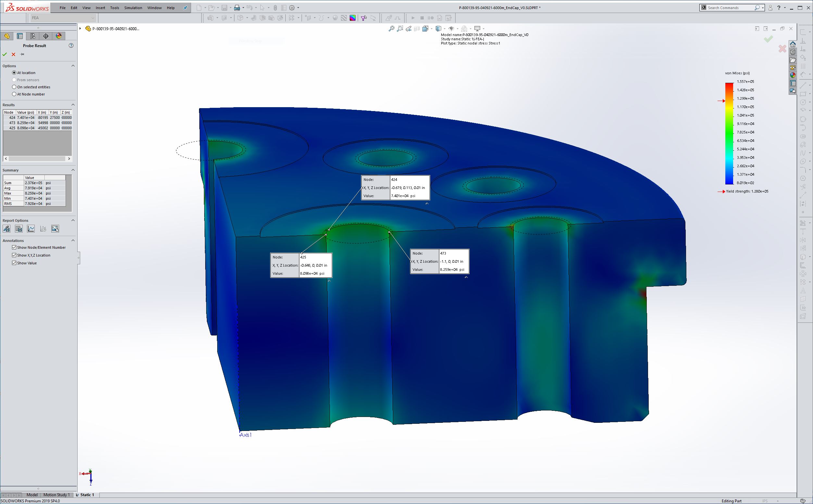The image size is (813, 504).
Task: Accept probe result with green checkmark
Action: coord(5,54)
